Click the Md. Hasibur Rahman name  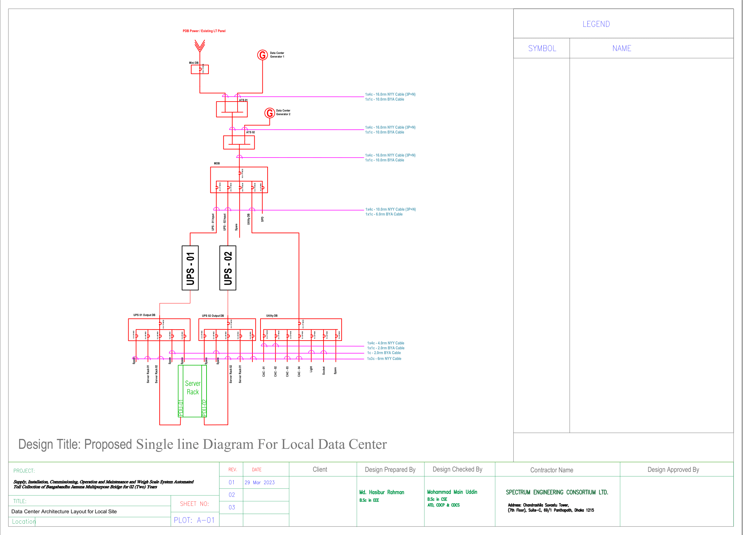pos(382,492)
